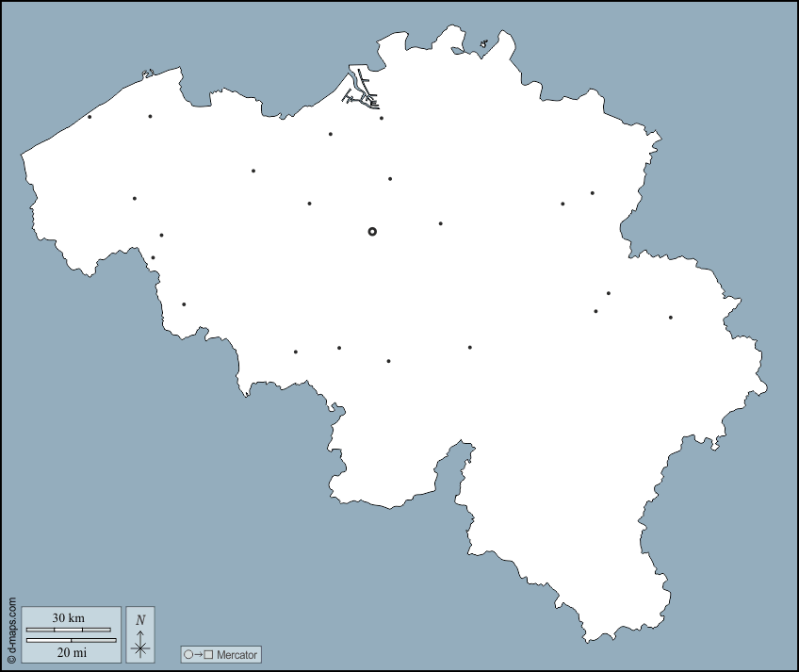Click the Namur dot, easternmost of southern row
The height and width of the screenshot is (672, 799).
tap(470, 347)
